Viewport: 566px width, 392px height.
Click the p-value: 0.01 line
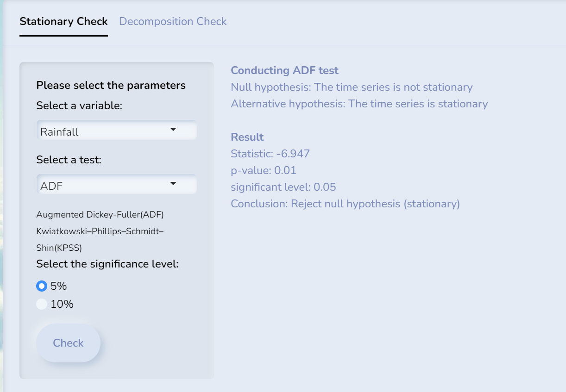coord(264,170)
